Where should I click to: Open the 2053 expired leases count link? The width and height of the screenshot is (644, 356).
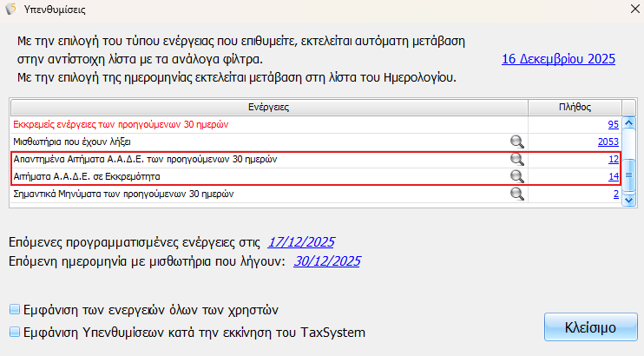point(608,142)
